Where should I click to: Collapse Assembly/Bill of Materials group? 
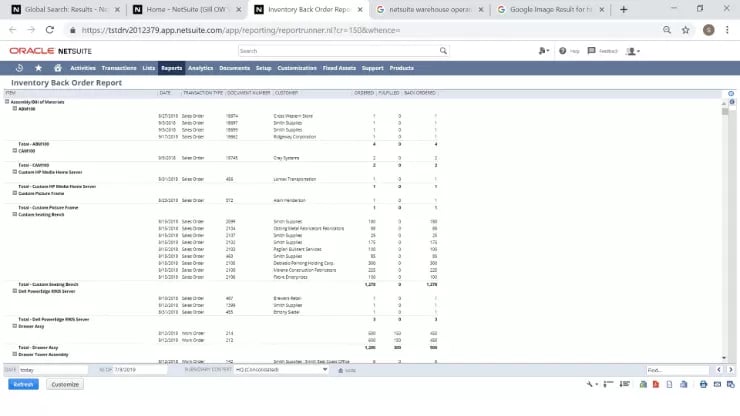point(7,102)
